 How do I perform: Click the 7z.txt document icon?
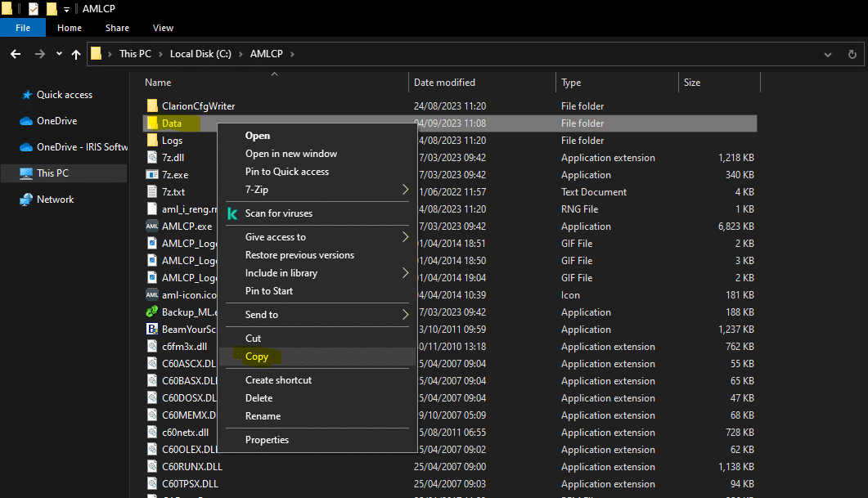tap(152, 191)
